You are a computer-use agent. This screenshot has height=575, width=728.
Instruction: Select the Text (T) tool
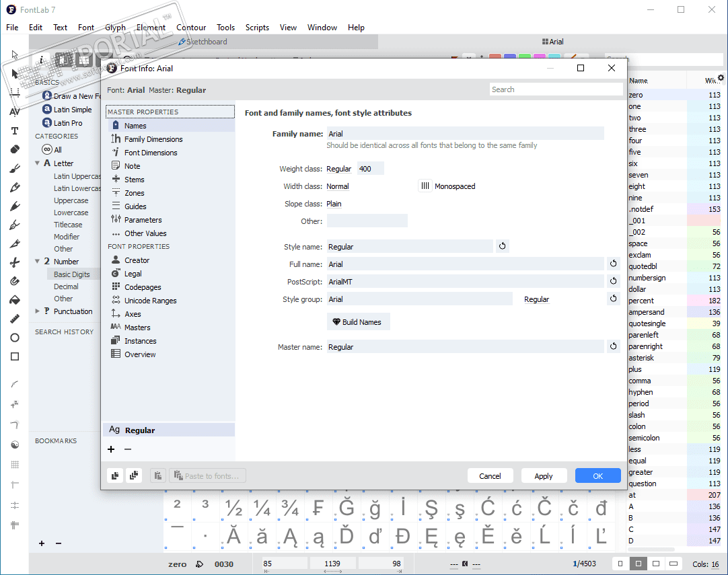[x=14, y=131]
